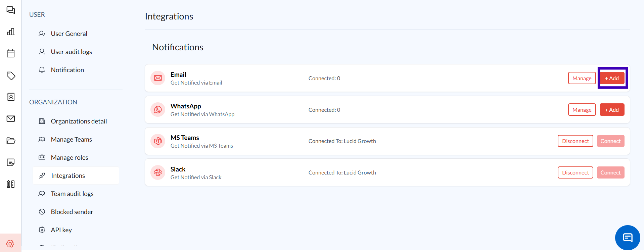Add a new Email notification

tap(612, 78)
